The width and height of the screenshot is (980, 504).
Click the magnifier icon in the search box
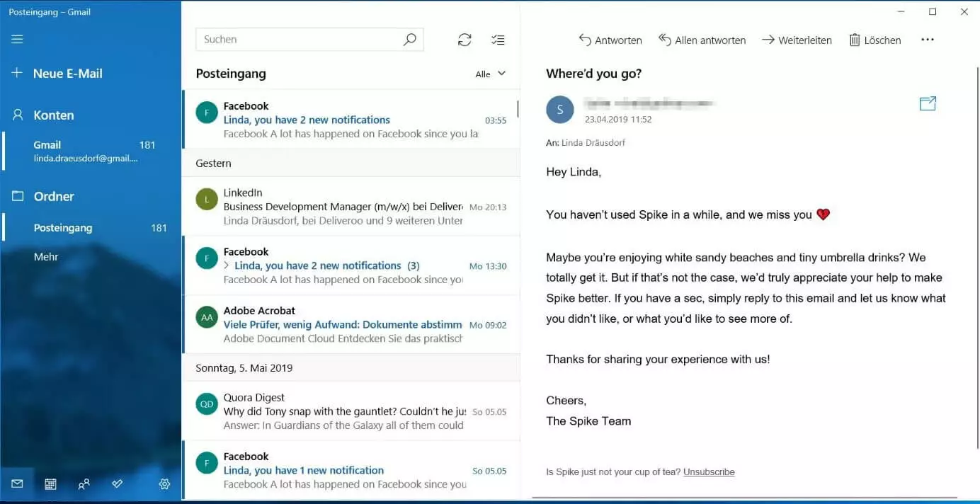tap(409, 40)
